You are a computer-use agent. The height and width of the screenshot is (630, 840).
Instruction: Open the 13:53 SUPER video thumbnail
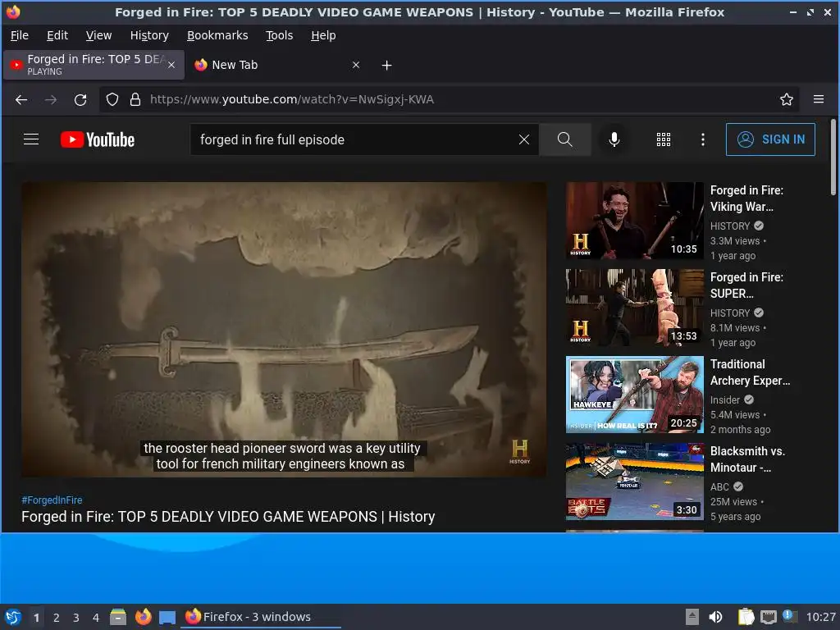pos(635,308)
